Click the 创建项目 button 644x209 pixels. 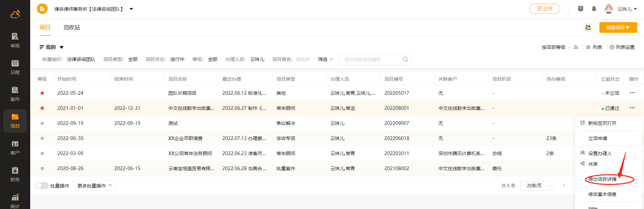tap(618, 27)
